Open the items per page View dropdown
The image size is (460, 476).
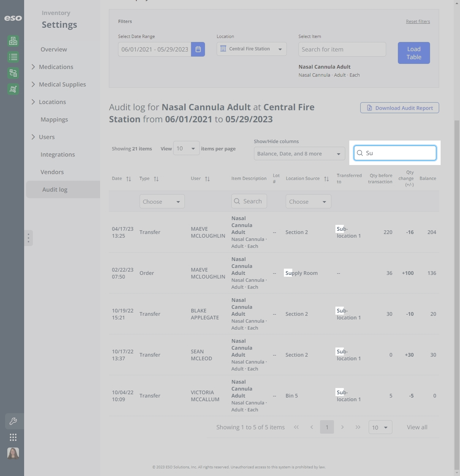186,148
